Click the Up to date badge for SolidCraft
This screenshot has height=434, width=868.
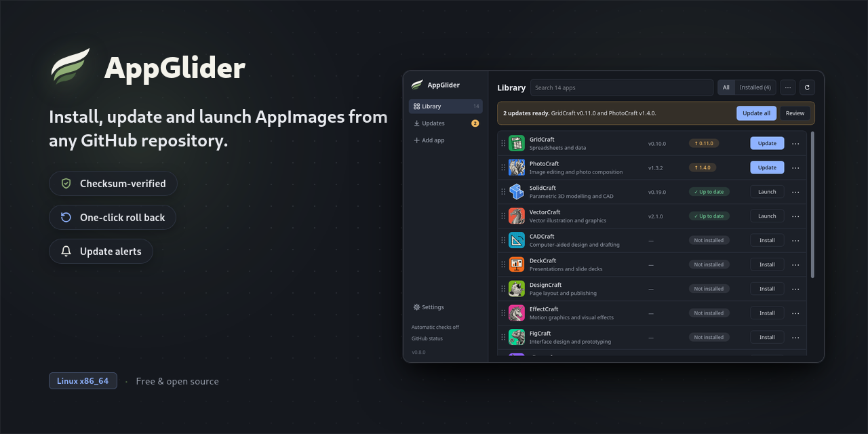click(709, 192)
